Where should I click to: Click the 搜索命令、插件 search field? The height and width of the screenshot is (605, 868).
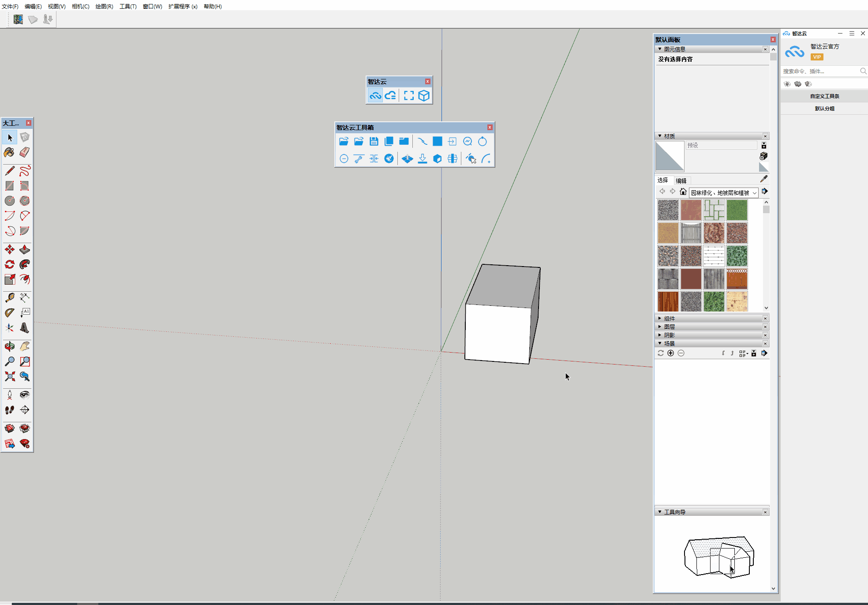(819, 71)
